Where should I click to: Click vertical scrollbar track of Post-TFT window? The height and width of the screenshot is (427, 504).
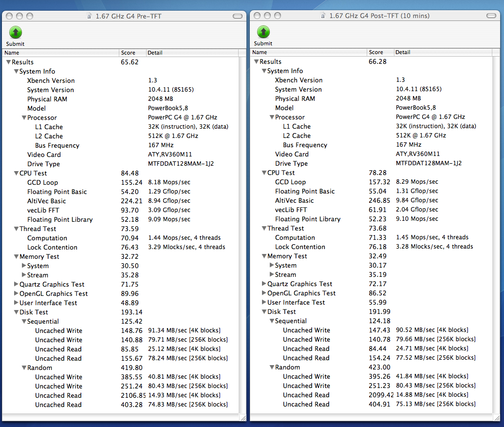[496, 234]
